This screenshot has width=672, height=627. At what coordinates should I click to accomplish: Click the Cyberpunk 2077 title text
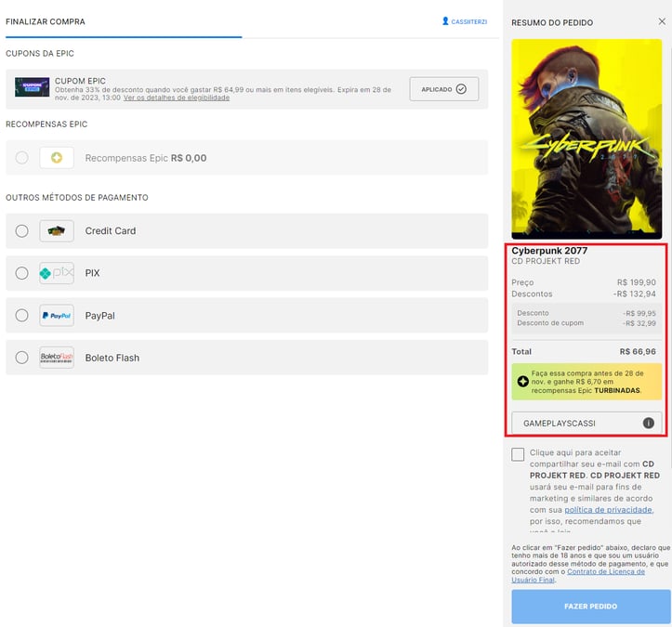[549, 251]
